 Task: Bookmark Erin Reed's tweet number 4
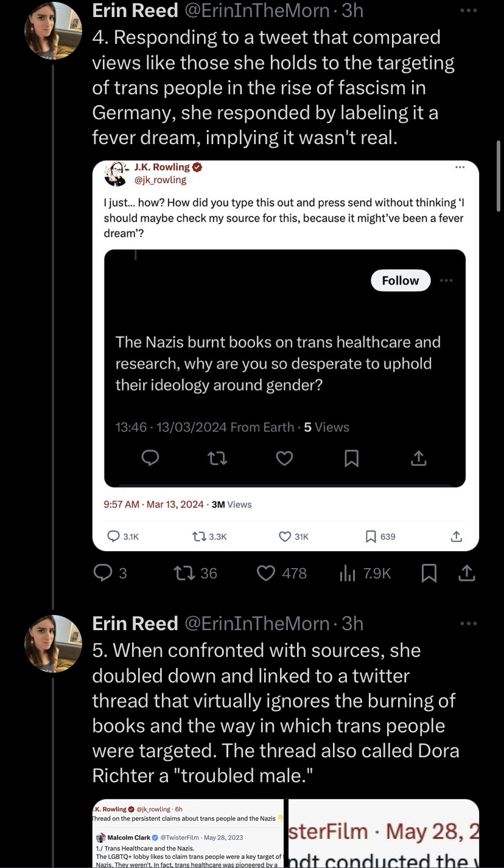429,573
